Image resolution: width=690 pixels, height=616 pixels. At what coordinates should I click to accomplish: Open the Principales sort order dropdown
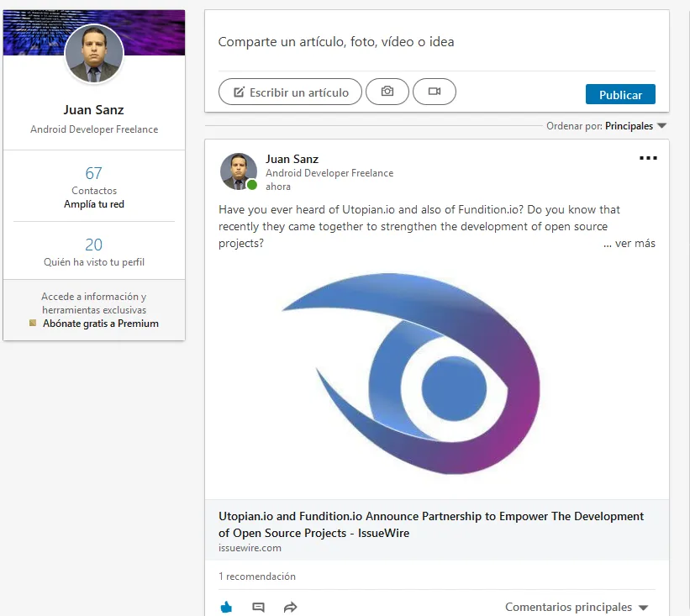click(x=635, y=126)
